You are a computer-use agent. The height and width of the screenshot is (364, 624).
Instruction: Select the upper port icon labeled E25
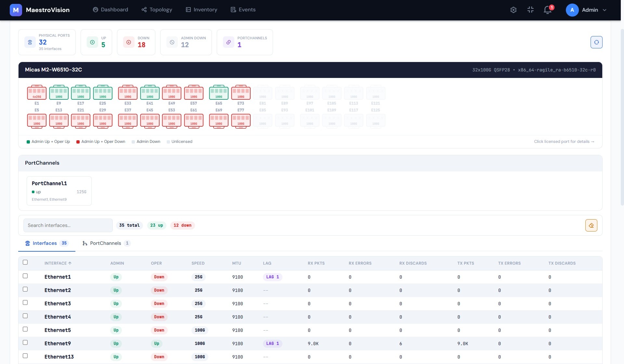103,92
